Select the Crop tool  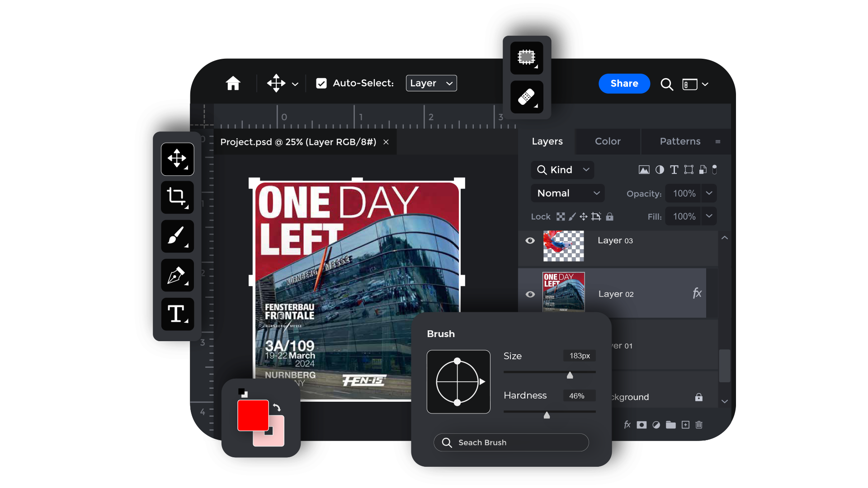pos(177,197)
